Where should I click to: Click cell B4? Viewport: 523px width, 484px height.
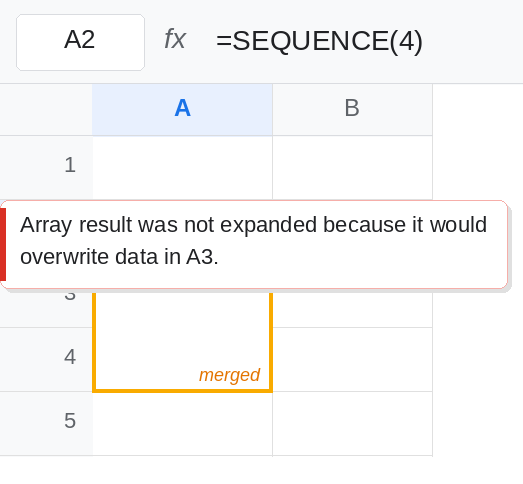tap(353, 360)
